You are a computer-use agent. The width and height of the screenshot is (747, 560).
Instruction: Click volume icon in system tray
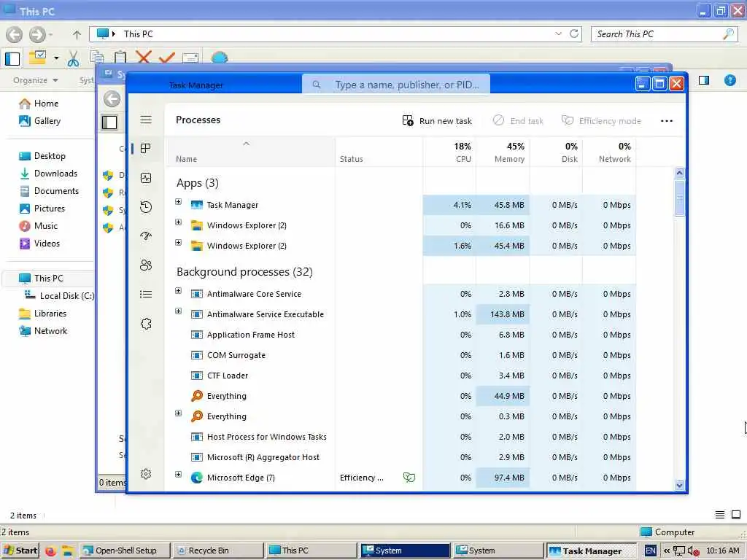point(693,551)
